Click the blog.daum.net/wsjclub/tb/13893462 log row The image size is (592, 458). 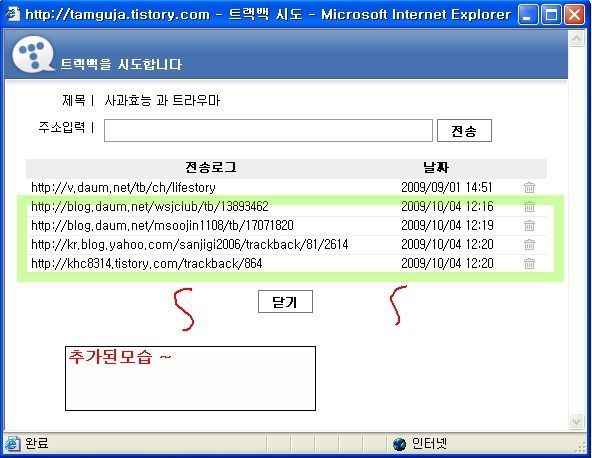pyautogui.click(x=287, y=207)
